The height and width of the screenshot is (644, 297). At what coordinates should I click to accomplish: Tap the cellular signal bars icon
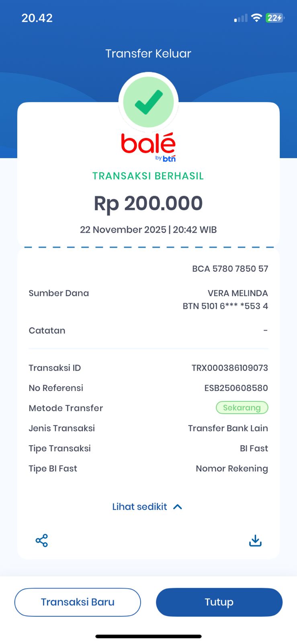point(241,18)
